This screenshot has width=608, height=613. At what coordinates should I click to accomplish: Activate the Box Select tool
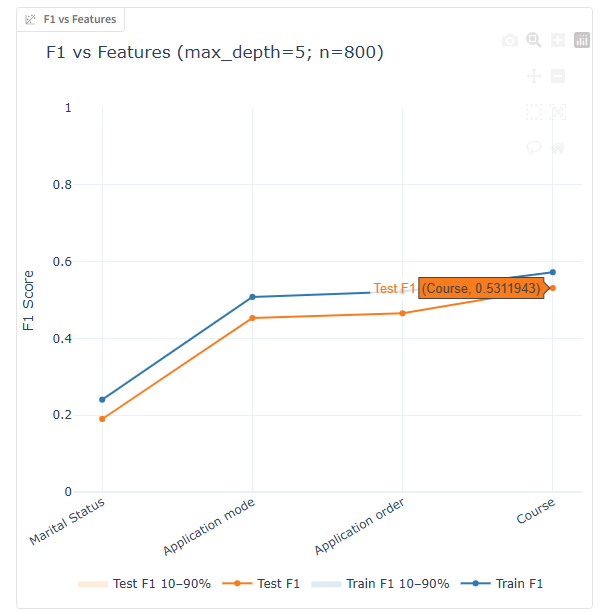point(534,112)
